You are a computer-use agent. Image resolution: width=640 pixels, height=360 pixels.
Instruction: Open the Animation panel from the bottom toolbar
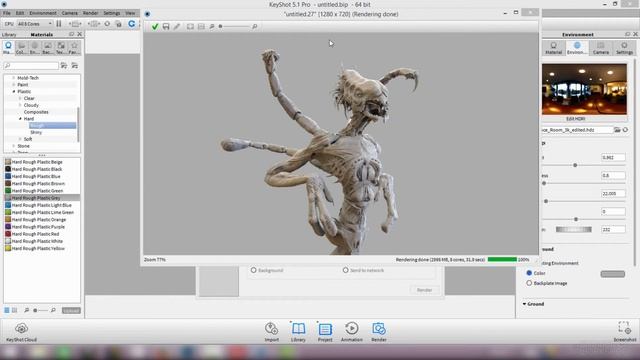click(351, 331)
